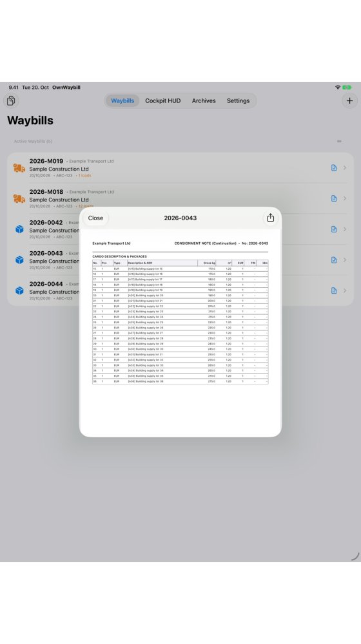Viewport: 361px width, 644px height.
Task: Select the 2026-M019 waybill title
Action: (46, 161)
